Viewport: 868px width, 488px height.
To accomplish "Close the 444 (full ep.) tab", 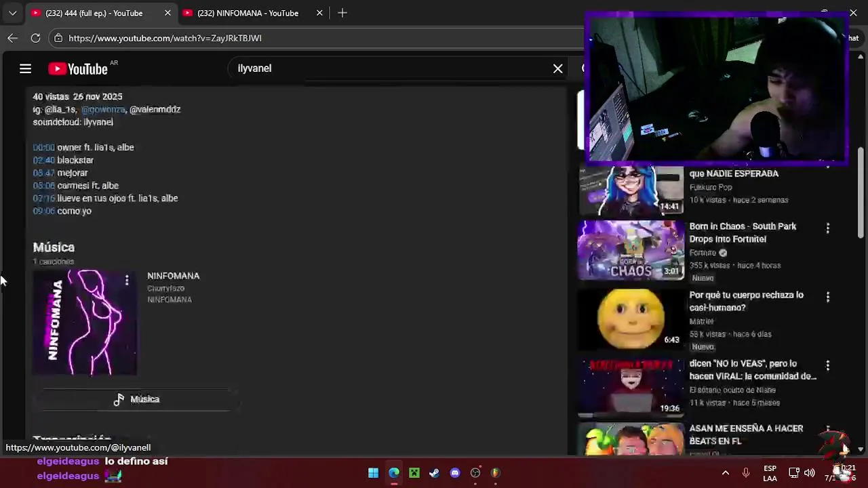I will click(x=167, y=13).
